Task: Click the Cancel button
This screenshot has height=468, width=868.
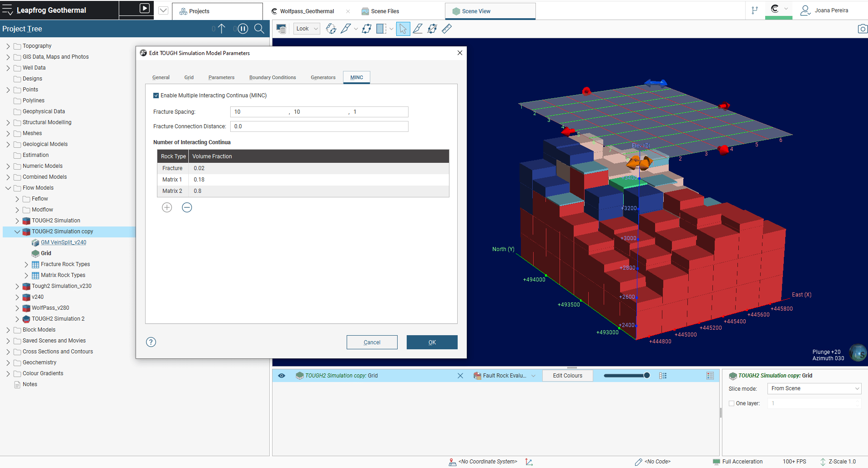Action: pyautogui.click(x=372, y=342)
